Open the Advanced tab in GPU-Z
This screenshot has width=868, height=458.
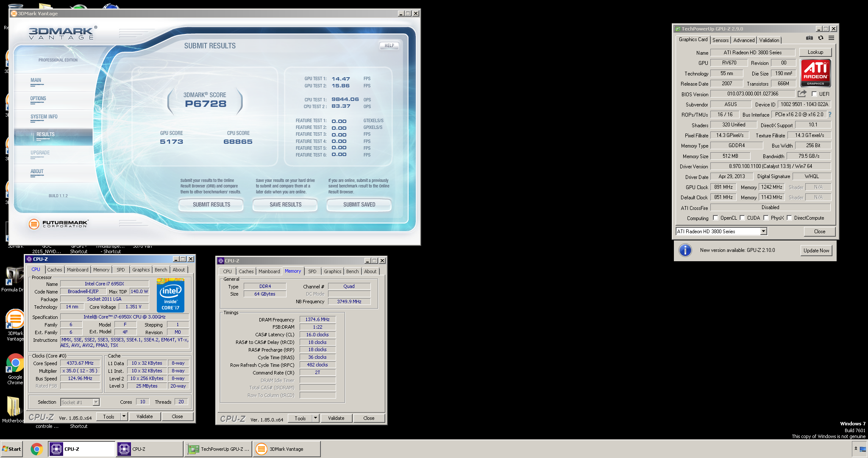(744, 40)
